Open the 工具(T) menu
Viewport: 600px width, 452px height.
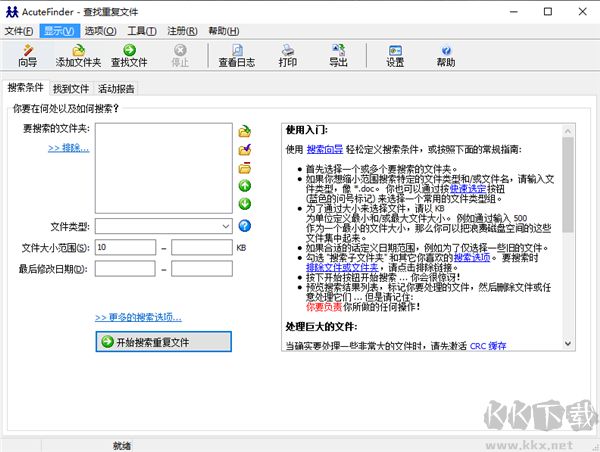coord(142,31)
